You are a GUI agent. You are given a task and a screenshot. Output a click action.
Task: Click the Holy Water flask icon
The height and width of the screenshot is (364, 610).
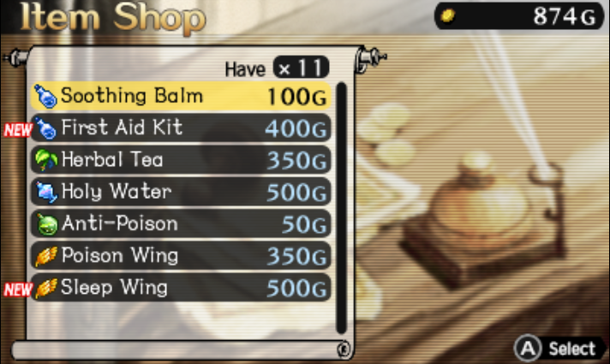[46, 192]
